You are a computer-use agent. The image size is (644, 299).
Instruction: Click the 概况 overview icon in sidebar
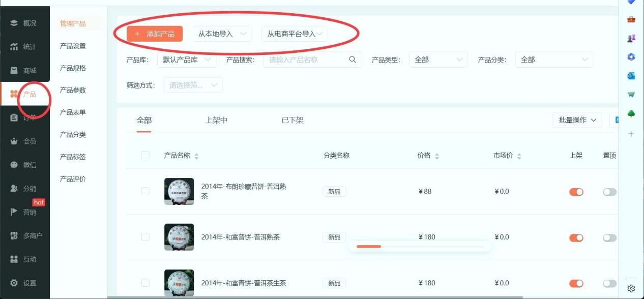(14, 23)
